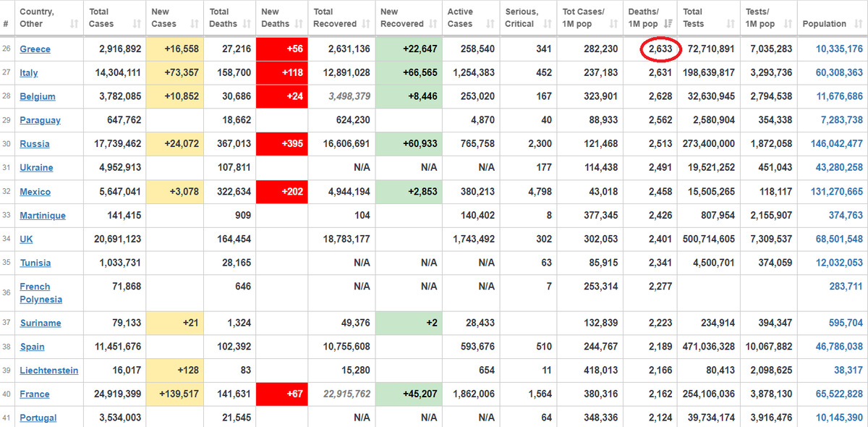
Task: Open the Paraguay country link
Action: [40, 121]
